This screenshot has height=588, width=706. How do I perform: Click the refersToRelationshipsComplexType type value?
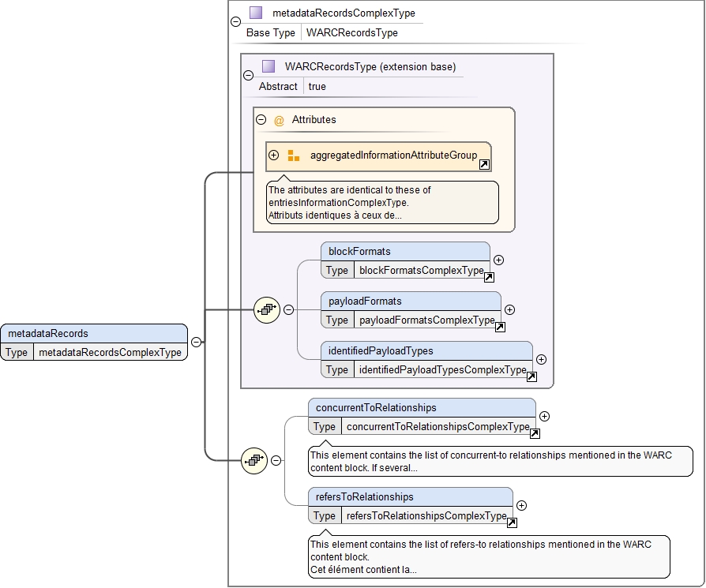tap(426, 515)
